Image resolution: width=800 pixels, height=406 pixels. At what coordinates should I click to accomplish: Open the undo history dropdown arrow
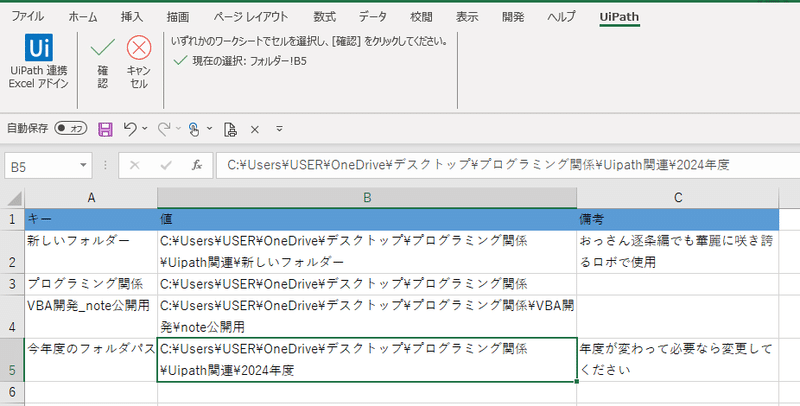(145, 129)
